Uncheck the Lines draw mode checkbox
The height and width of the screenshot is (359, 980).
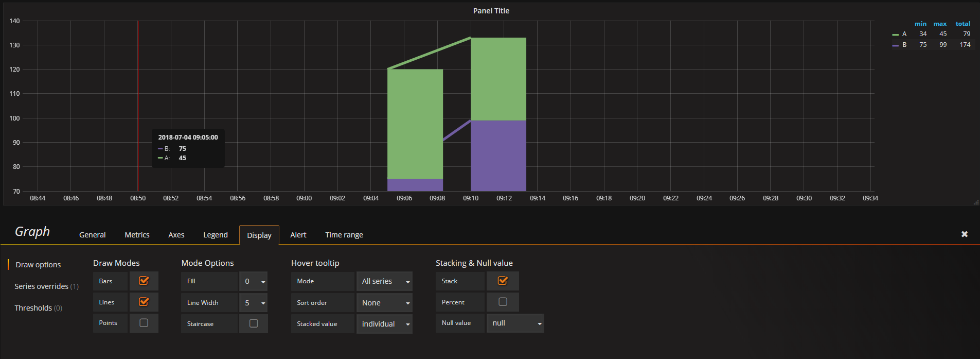(144, 302)
